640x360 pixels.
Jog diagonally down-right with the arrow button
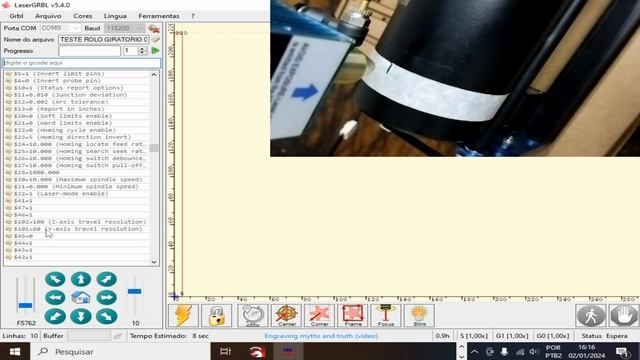[107, 316]
